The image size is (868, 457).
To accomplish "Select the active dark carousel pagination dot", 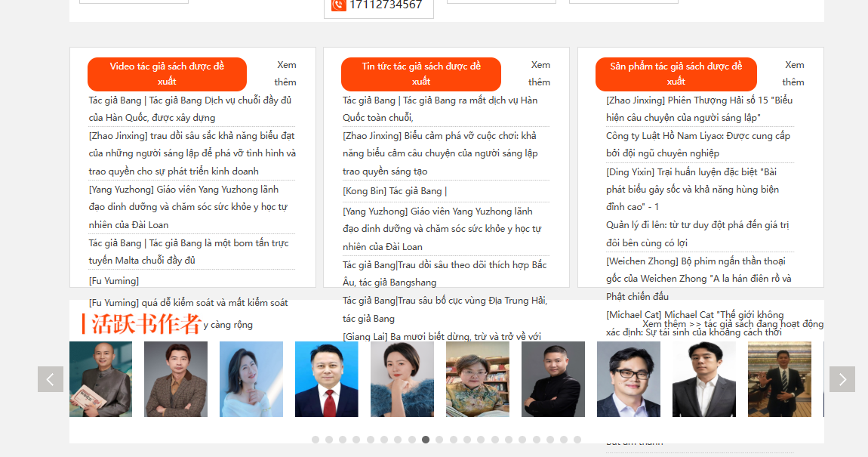I will point(426,440).
